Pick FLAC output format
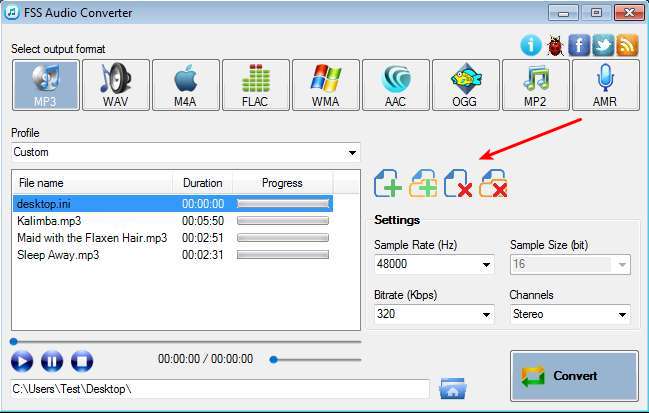The height and width of the screenshot is (413, 649). [256, 85]
